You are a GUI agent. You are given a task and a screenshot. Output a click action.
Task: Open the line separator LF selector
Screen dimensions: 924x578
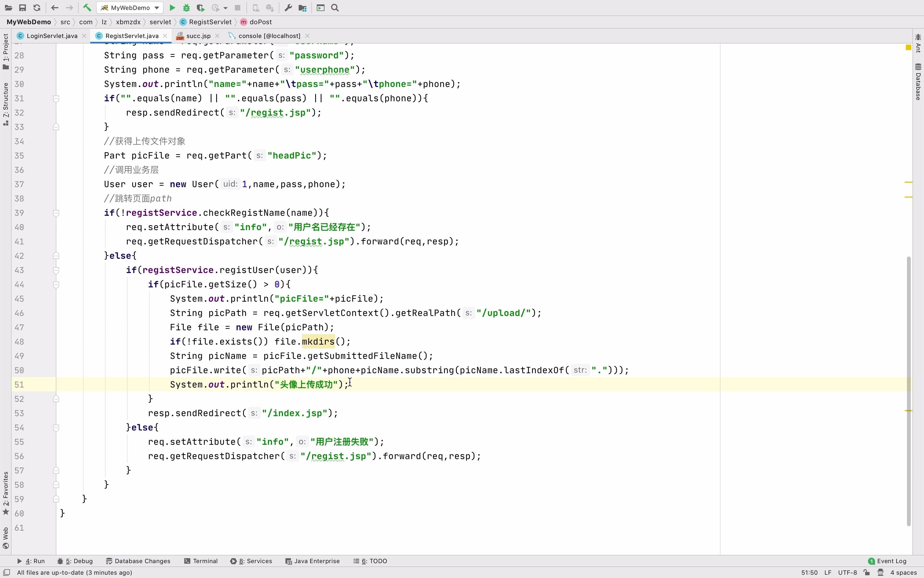click(828, 572)
